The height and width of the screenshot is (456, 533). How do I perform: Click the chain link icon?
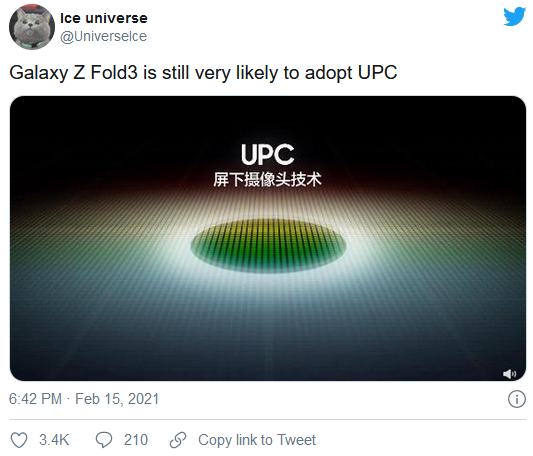[178, 440]
